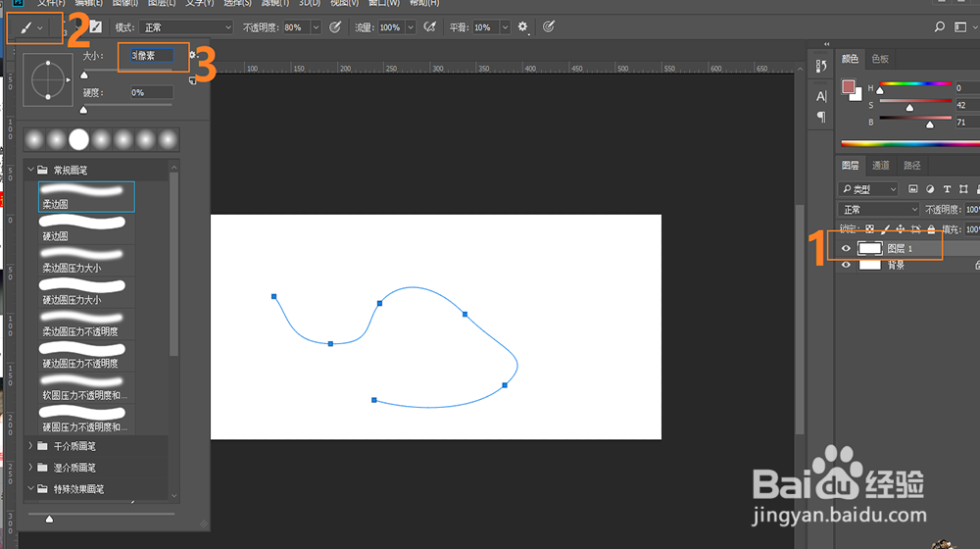The image size is (980, 549).
Task: Open the 滤镜(T) menu
Action: coord(275,3)
